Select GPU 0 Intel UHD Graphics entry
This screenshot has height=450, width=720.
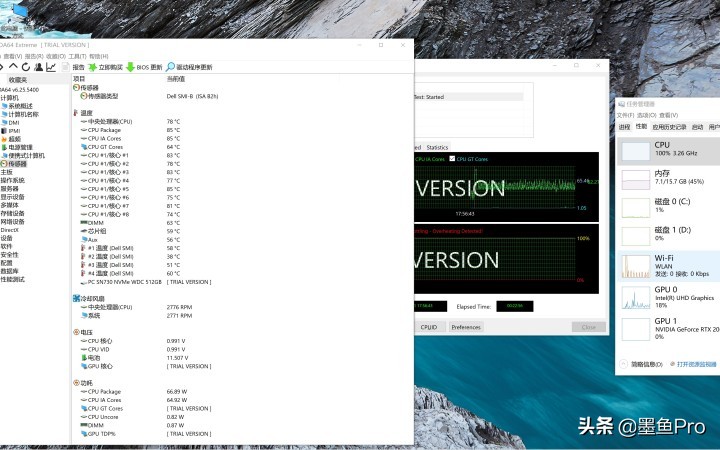pyautogui.click(x=668, y=297)
